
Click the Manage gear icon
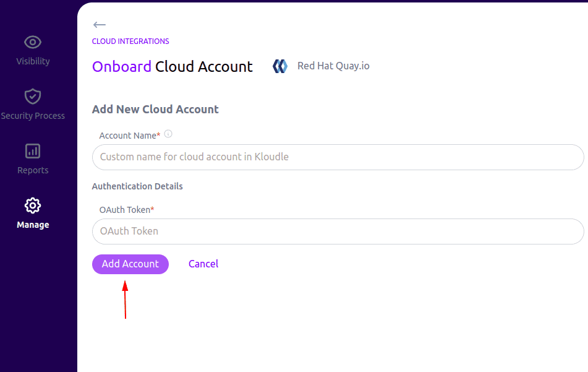(x=32, y=205)
